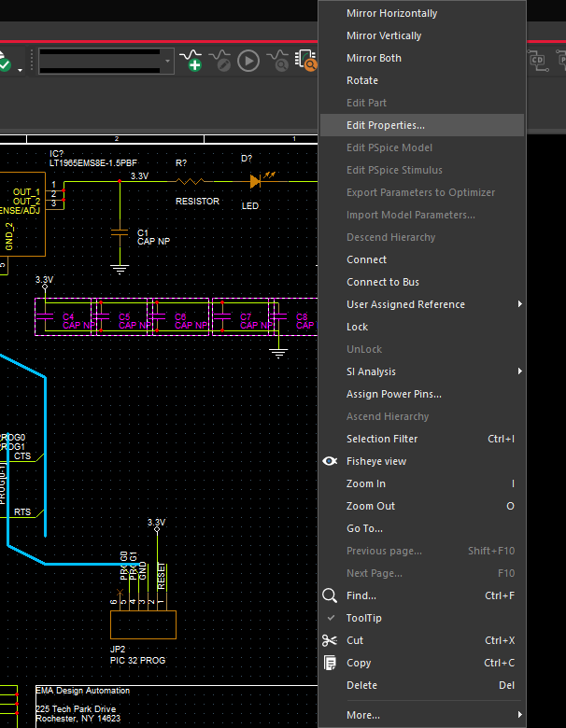Click the CTS net label

pyautogui.click(x=22, y=455)
